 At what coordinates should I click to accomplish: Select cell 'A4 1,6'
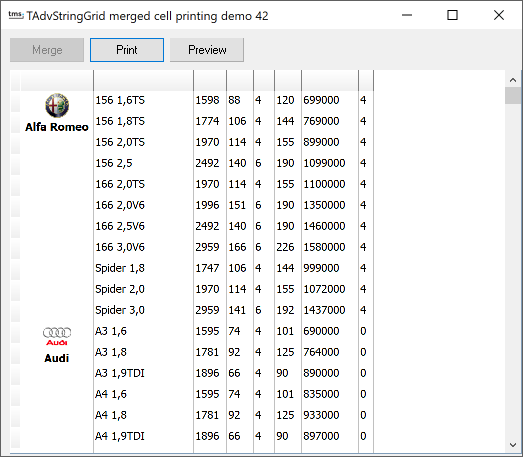point(111,394)
